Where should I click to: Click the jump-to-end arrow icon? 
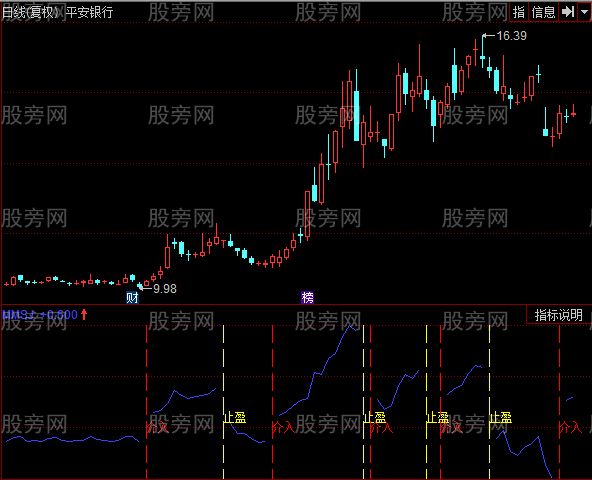[568, 12]
